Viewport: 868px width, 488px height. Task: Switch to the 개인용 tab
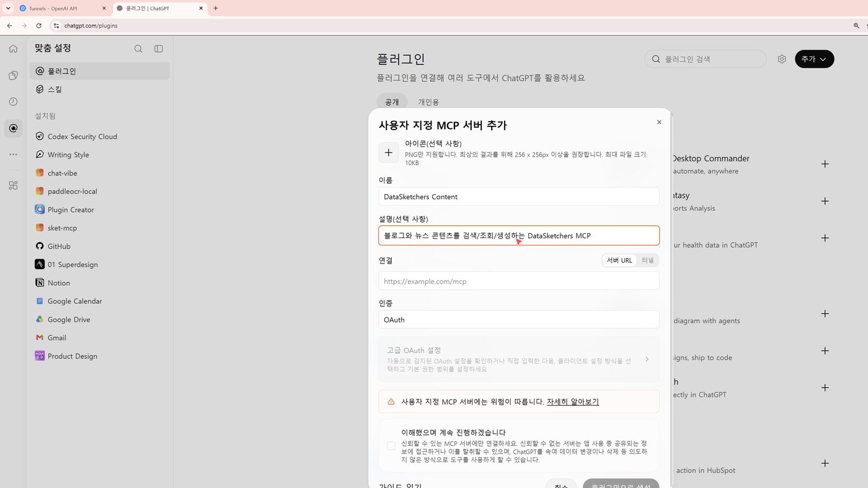[x=428, y=102]
